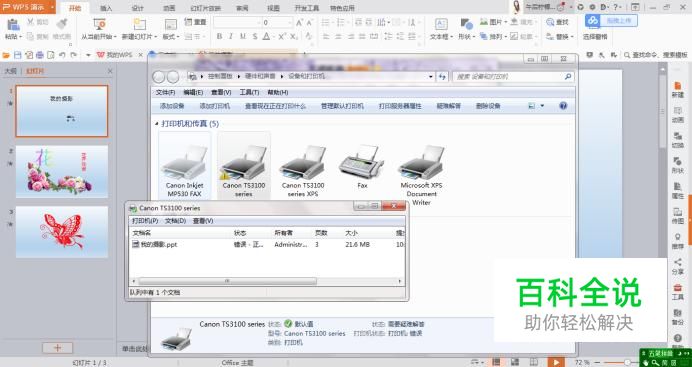
Task: Select the 我的摄影.ppt print job row
Action: (x=267, y=244)
